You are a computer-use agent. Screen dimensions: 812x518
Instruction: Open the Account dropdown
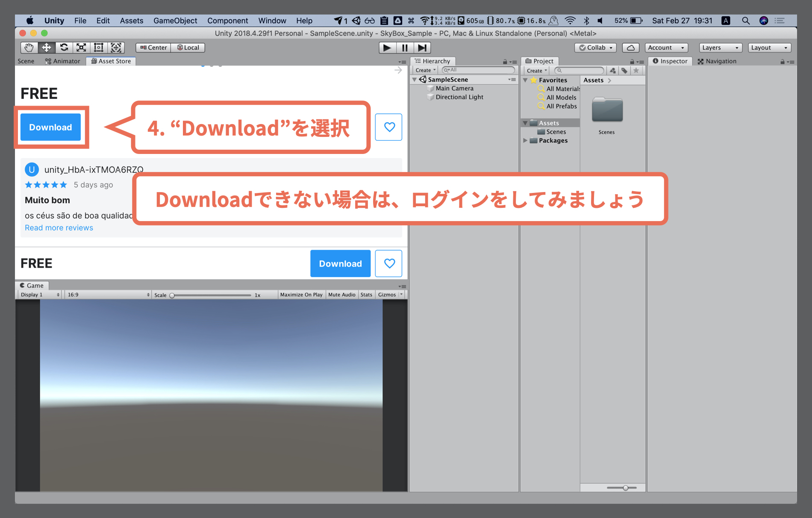[666, 47]
